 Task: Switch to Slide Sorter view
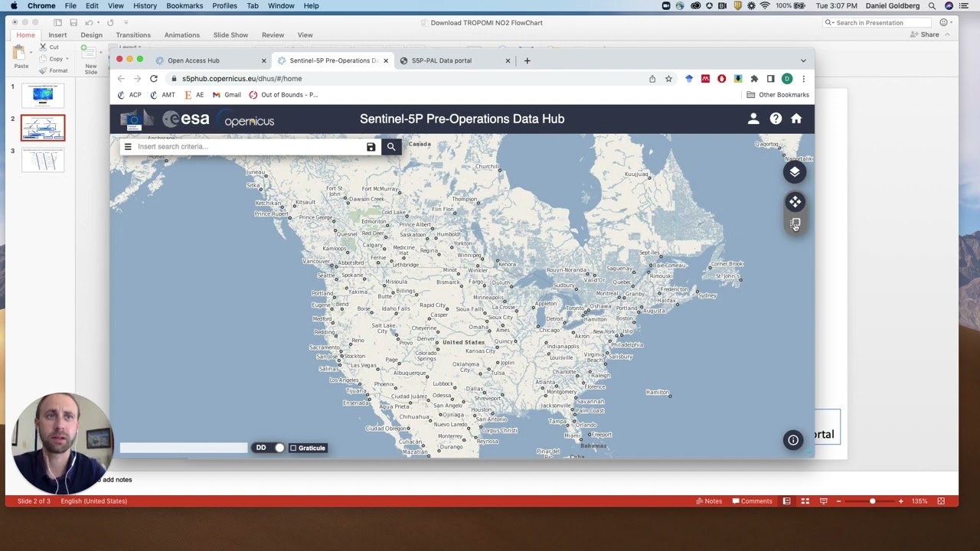pos(805,501)
